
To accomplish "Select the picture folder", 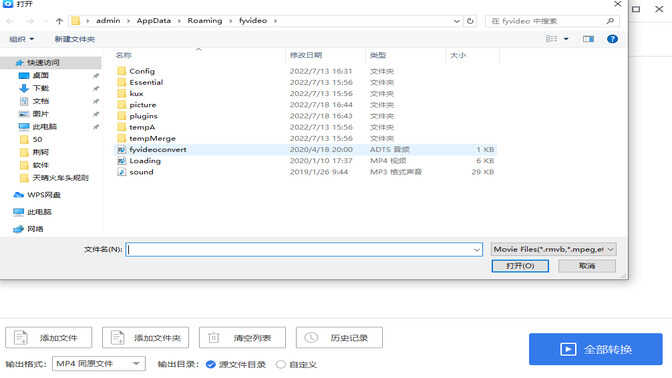I will tap(143, 105).
